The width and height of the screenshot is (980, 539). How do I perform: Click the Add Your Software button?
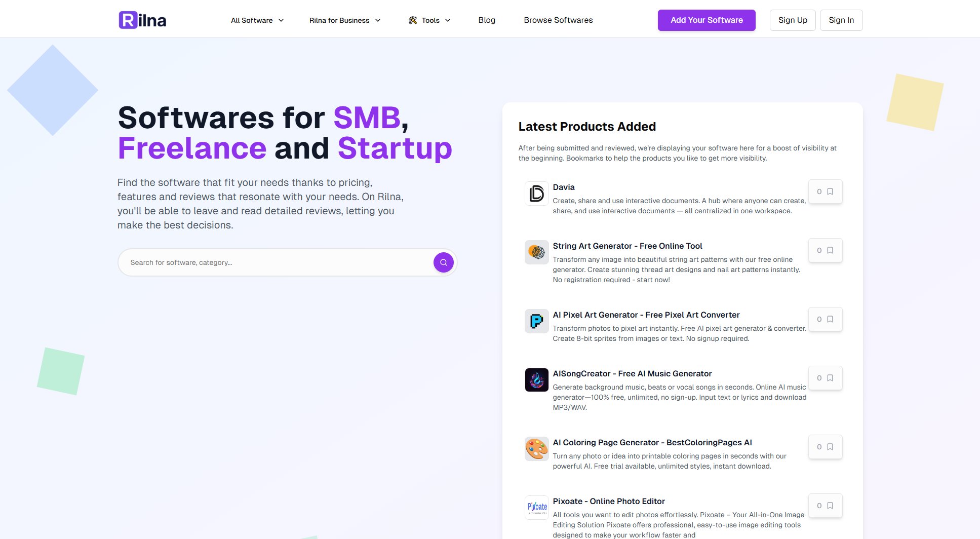tap(707, 20)
